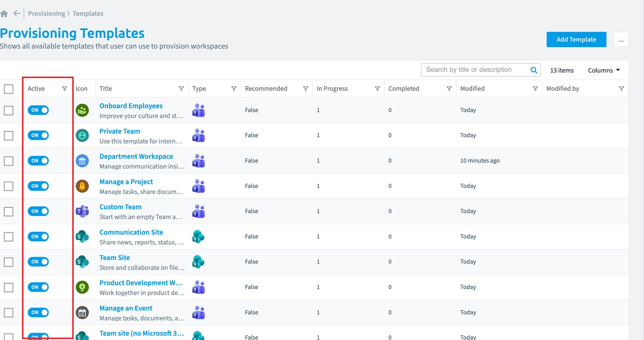This screenshot has height=340, width=644.
Task: Open the Communication Site template link
Action: coord(131,232)
